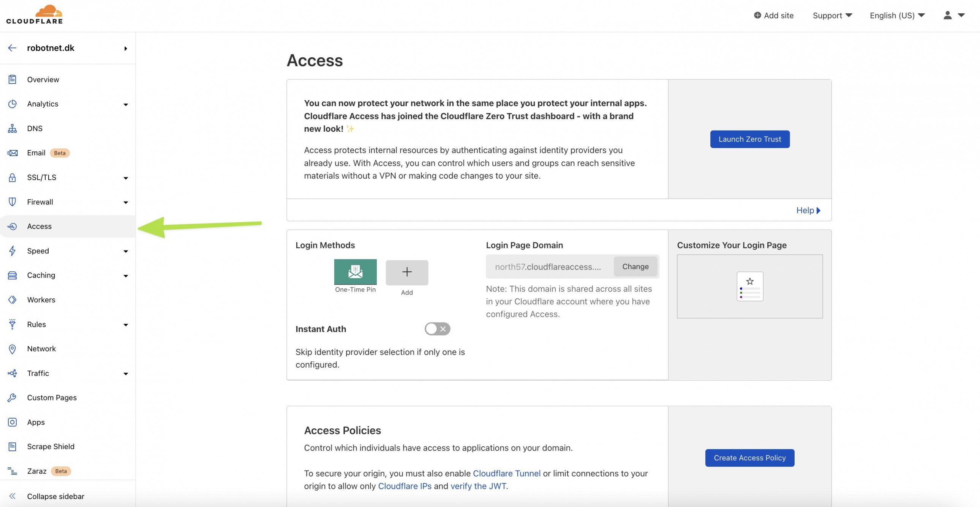Select the One-Time Pin login method
This screenshot has height=507, width=980.
(x=355, y=272)
